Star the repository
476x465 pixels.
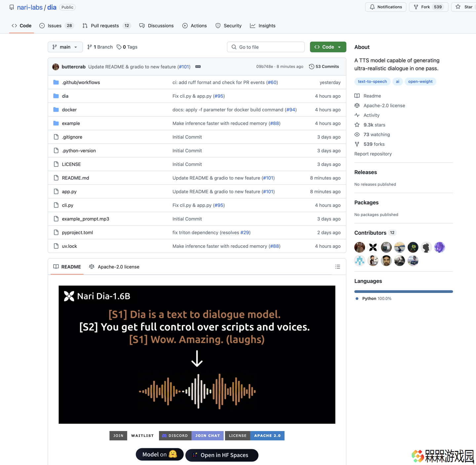tap(464, 7)
